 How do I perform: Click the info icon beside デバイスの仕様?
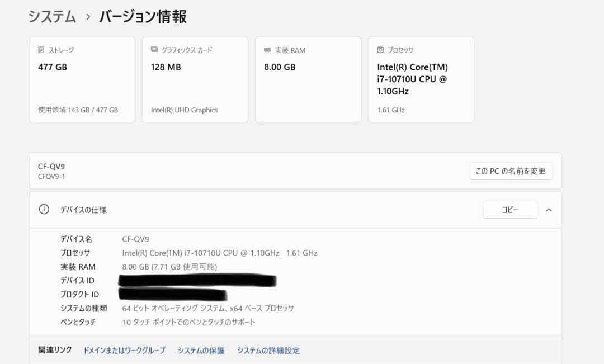pos(44,209)
